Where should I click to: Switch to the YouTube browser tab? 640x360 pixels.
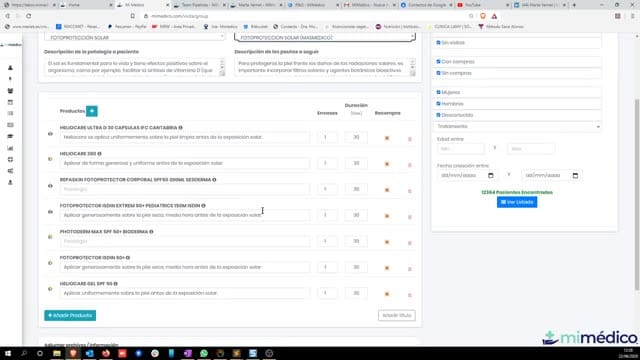483,5
